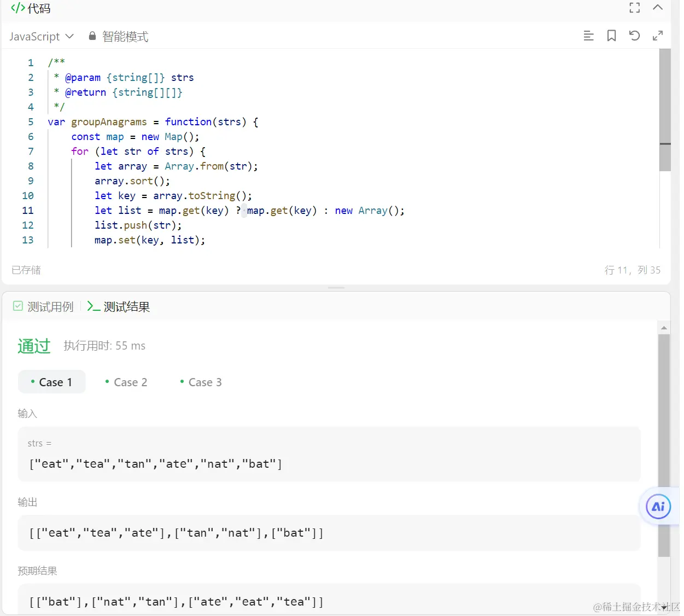Click line number 11 in the gutter
This screenshot has height=616, width=684.
coord(28,211)
